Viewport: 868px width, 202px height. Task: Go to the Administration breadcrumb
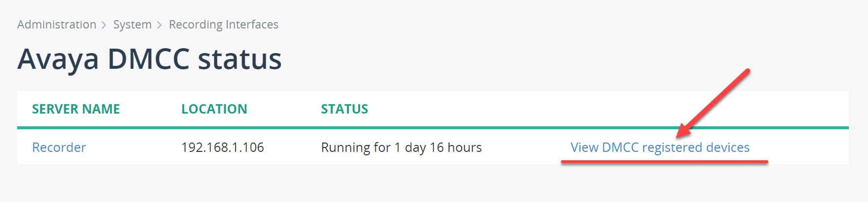tap(56, 25)
